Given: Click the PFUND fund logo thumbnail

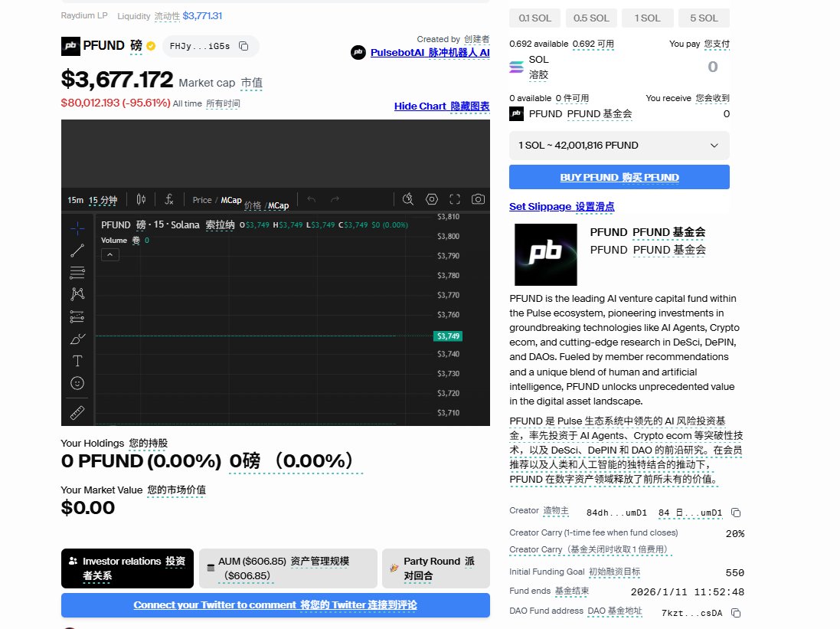Looking at the screenshot, I should click(x=546, y=254).
